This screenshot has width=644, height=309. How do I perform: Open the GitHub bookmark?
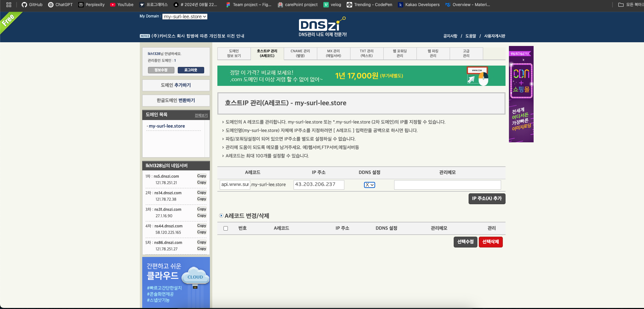coord(32,5)
